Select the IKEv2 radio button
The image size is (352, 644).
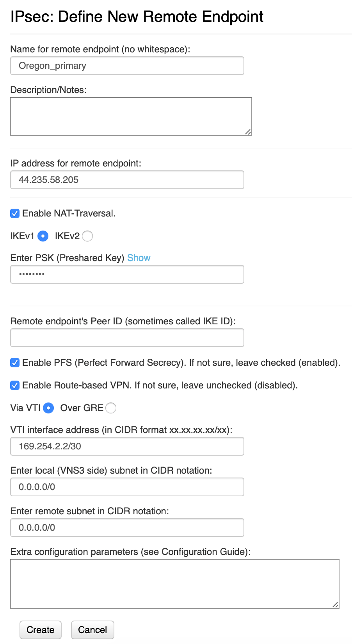87,236
